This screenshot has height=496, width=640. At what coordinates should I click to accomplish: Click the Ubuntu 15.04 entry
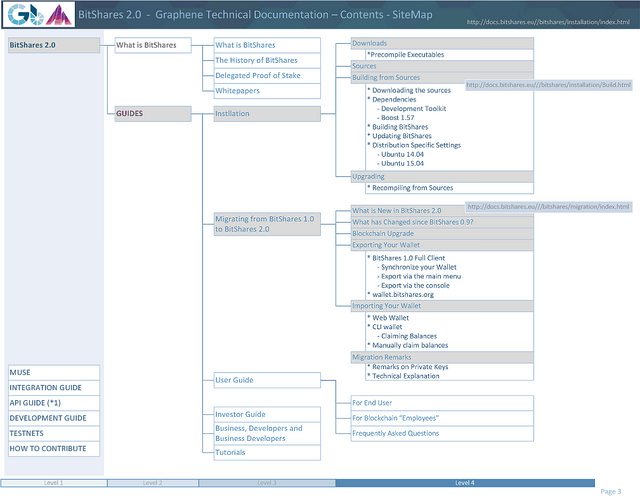click(x=402, y=164)
